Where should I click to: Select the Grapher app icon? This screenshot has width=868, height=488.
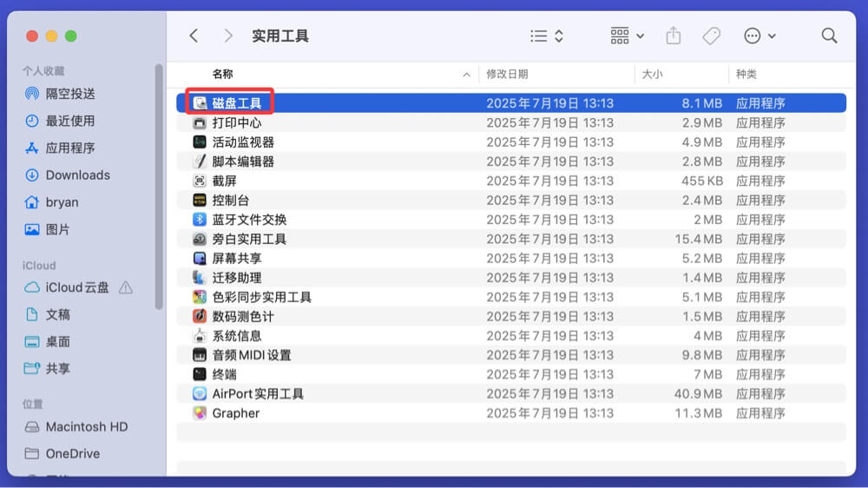(200, 413)
